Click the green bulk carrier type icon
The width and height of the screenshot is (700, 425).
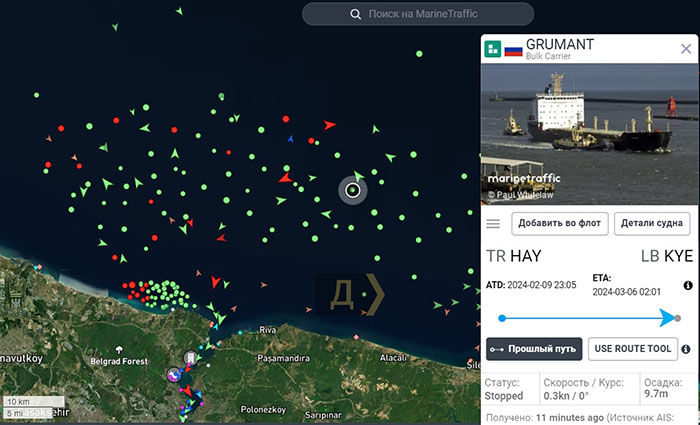pos(493,49)
